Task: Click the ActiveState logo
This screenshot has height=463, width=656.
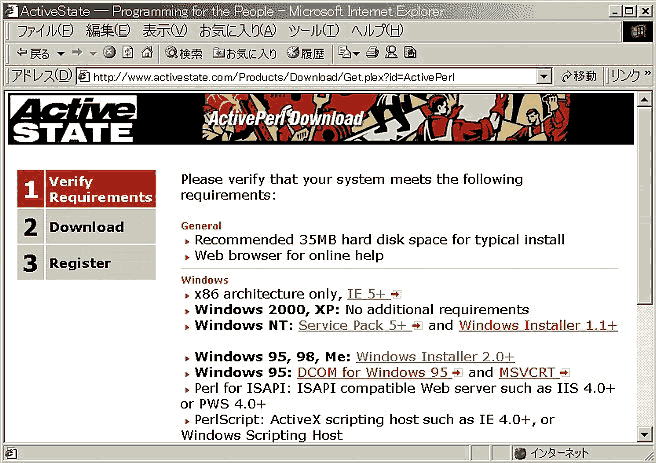Action: 73,119
